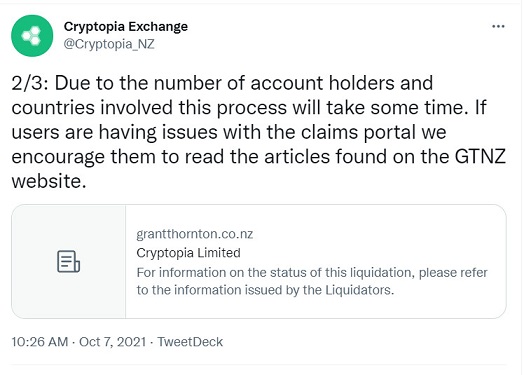Open the TweetDeck source label

click(x=190, y=342)
